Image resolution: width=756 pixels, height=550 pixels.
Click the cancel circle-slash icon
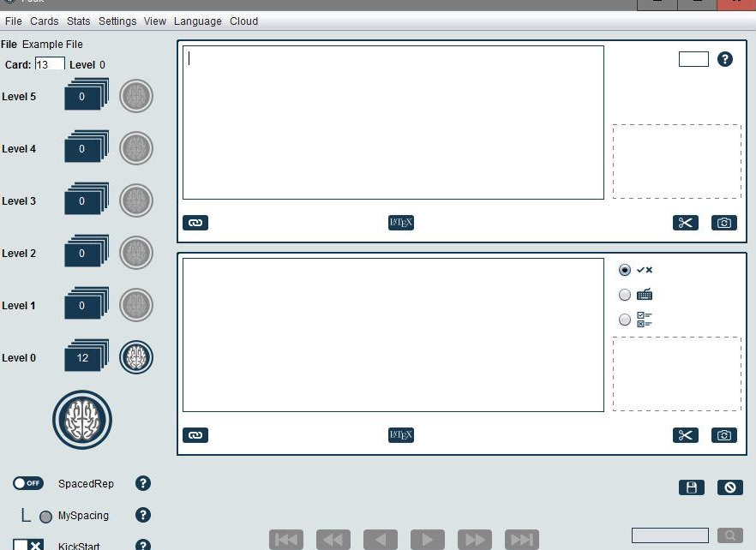click(729, 487)
